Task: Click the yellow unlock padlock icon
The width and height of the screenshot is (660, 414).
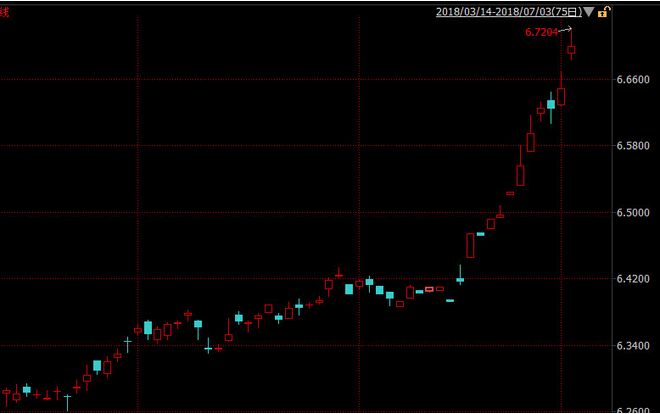Action: 604,12
